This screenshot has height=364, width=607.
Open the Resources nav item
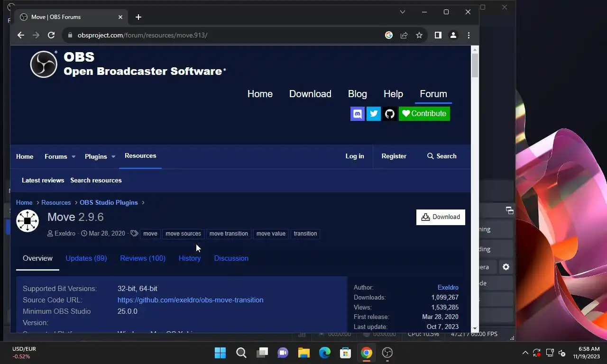pos(140,156)
